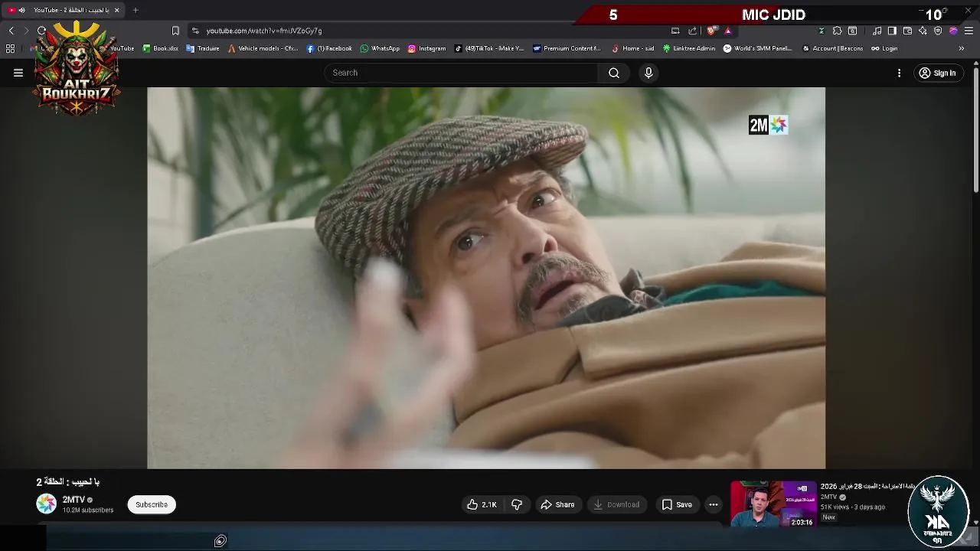The width and height of the screenshot is (980, 551).
Task: Open Leo AI sparkle icon
Action: coord(923,31)
